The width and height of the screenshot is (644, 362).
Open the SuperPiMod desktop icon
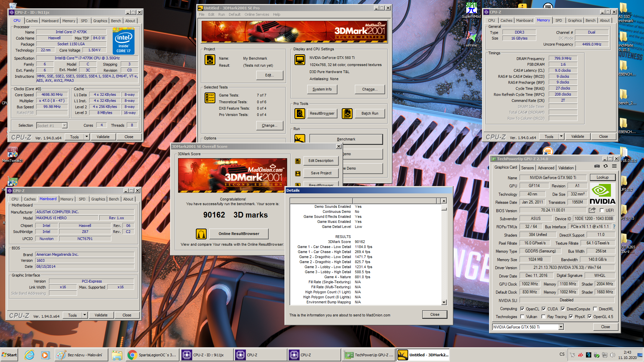click(471, 10)
